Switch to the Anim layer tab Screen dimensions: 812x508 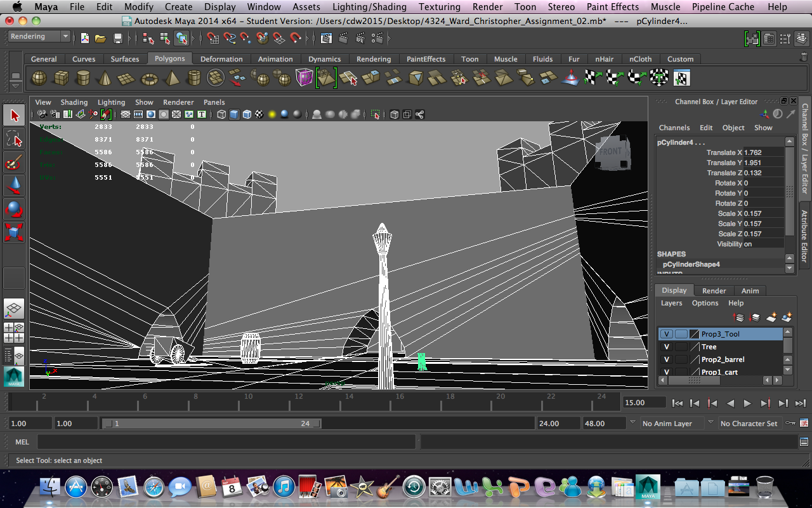[750, 291]
